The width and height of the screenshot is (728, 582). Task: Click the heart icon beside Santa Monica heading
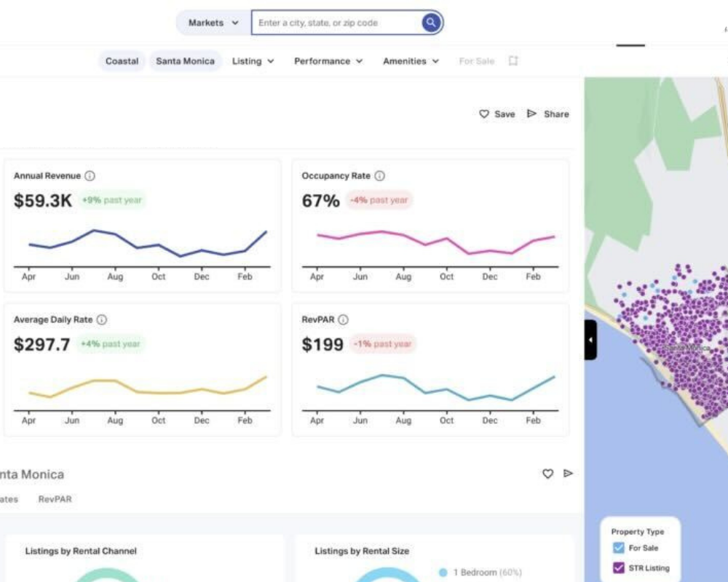(547, 474)
